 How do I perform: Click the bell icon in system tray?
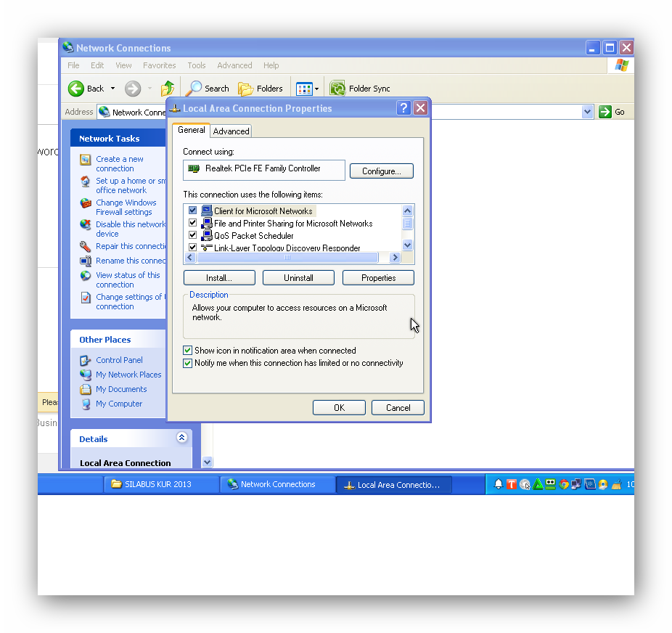pos(498,484)
